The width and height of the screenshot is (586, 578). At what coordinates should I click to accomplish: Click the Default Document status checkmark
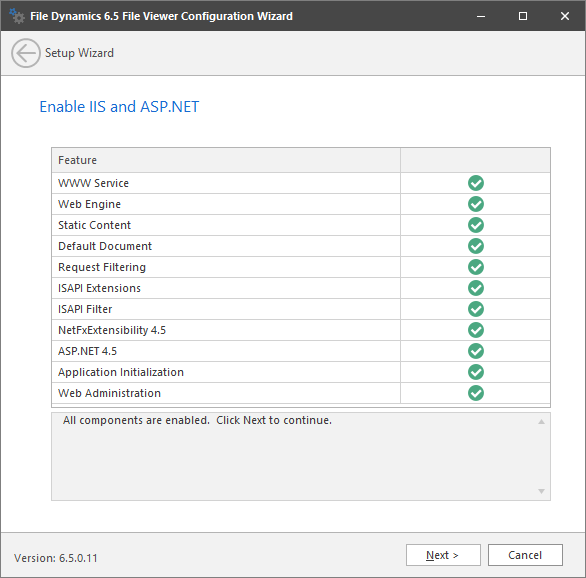point(476,246)
